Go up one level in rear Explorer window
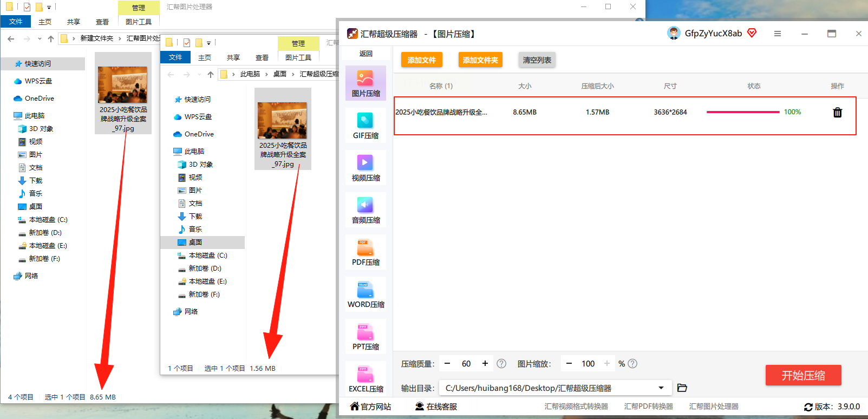The width and height of the screenshot is (868, 419). pyautogui.click(x=51, y=38)
